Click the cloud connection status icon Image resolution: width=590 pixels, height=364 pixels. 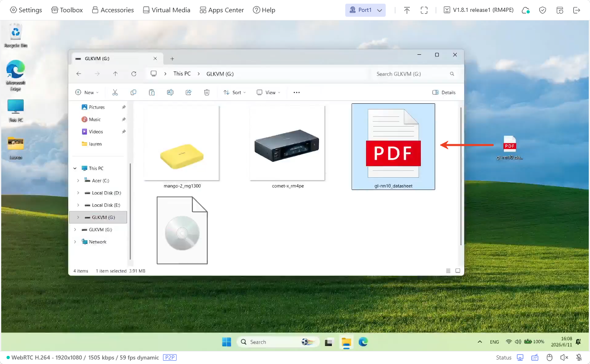point(526,10)
